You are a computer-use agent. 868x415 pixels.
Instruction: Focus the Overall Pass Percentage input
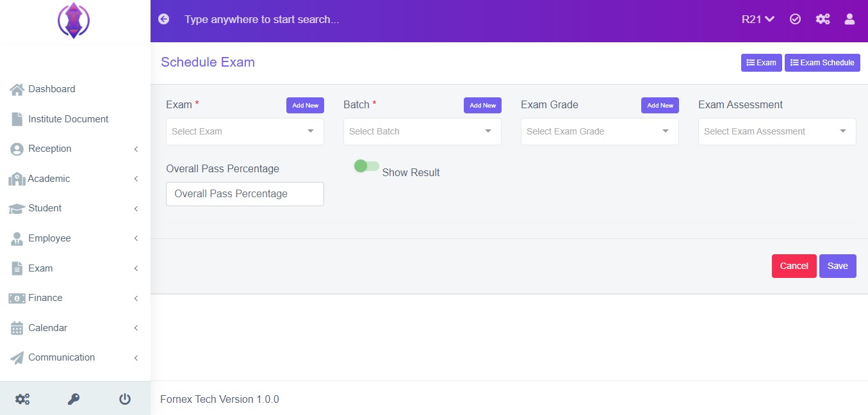(245, 194)
